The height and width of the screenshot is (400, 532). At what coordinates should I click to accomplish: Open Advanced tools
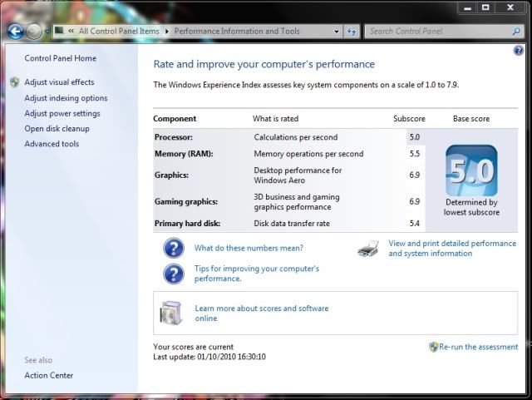point(52,144)
